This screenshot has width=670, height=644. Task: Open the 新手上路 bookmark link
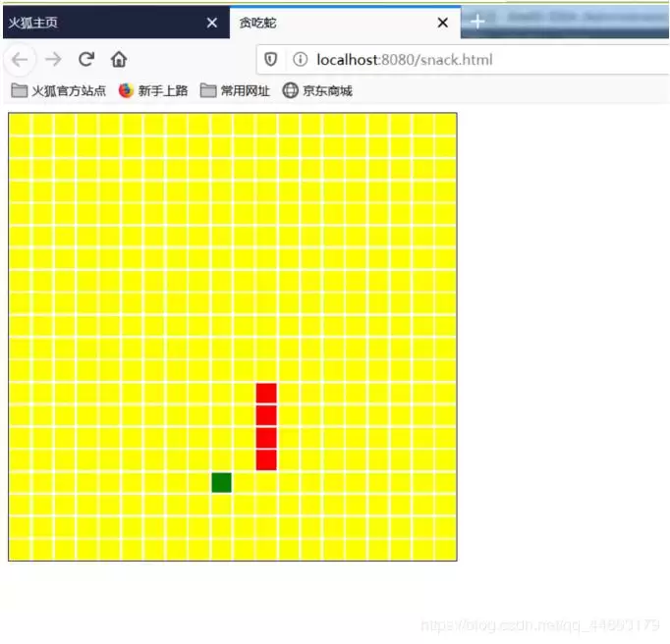tap(163, 90)
